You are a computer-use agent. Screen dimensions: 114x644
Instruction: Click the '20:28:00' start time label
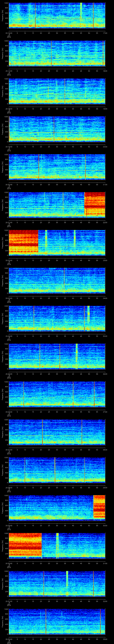9,487
